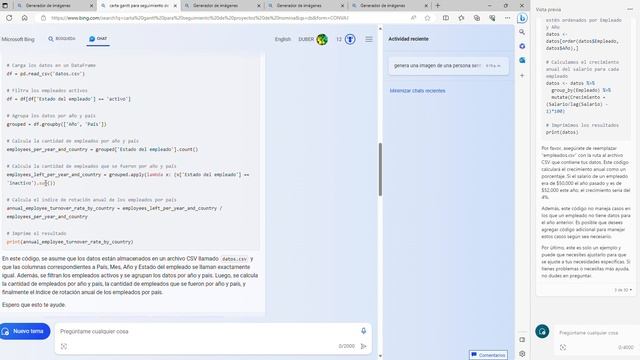
Task: Go to the browser home page icon
Action: 24,18
